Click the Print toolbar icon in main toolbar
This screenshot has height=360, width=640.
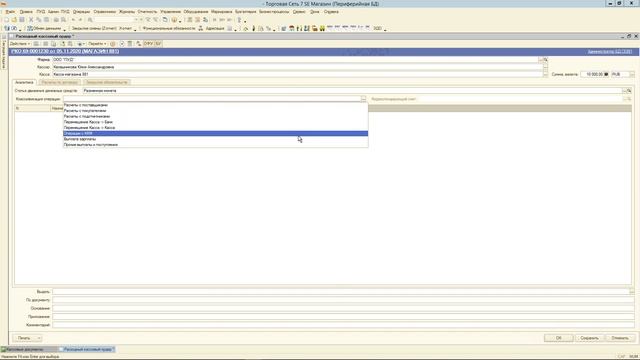pyautogui.click(x=56, y=20)
